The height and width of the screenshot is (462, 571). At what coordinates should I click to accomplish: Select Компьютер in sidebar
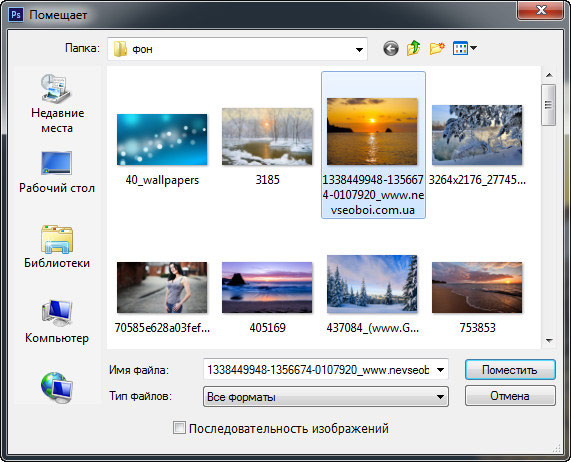[x=57, y=321]
